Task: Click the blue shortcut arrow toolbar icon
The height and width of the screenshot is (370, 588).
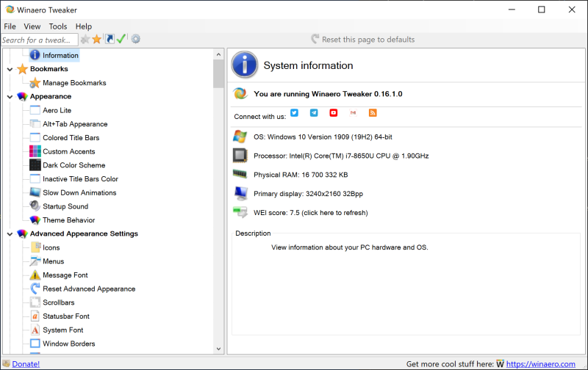Action: 110,39
